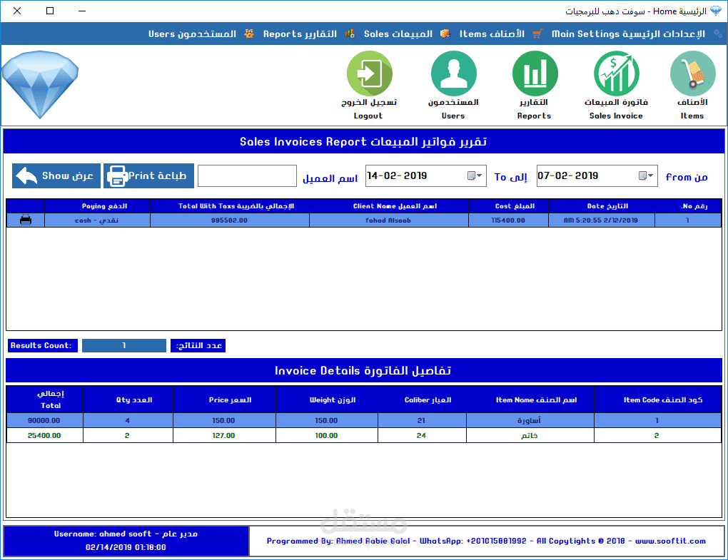Select the 25400.00 total cell

click(x=44, y=435)
